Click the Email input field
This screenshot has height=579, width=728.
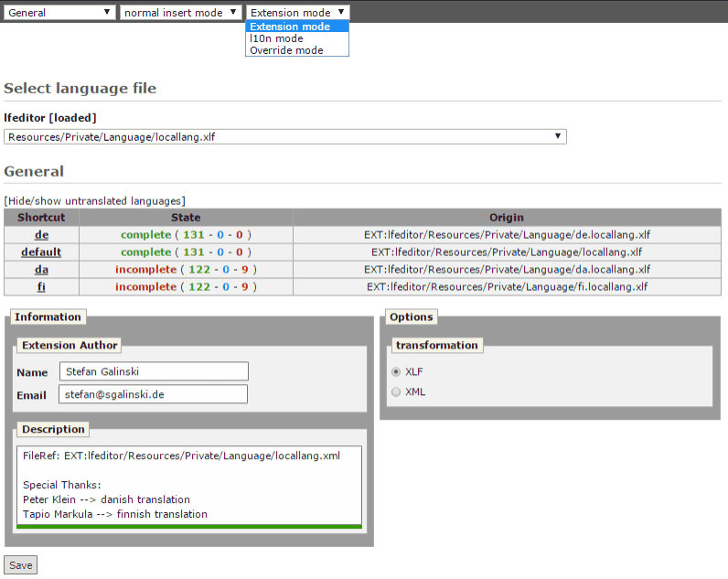coord(154,394)
